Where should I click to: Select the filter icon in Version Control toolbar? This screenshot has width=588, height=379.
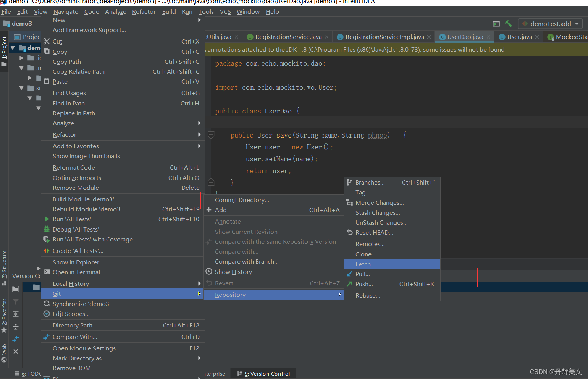pyautogui.click(x=16, y=301)
